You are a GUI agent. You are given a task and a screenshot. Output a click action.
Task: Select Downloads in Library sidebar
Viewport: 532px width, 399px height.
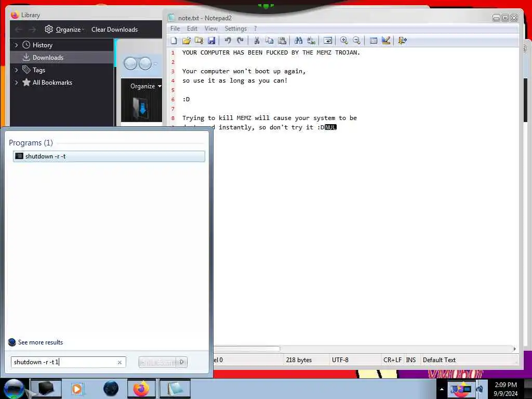tap(62, 57)
